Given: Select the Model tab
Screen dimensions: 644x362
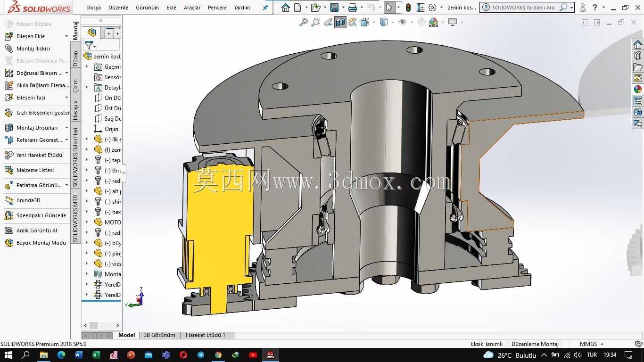Looking at the screenshot, I should [x=126, y=335].
